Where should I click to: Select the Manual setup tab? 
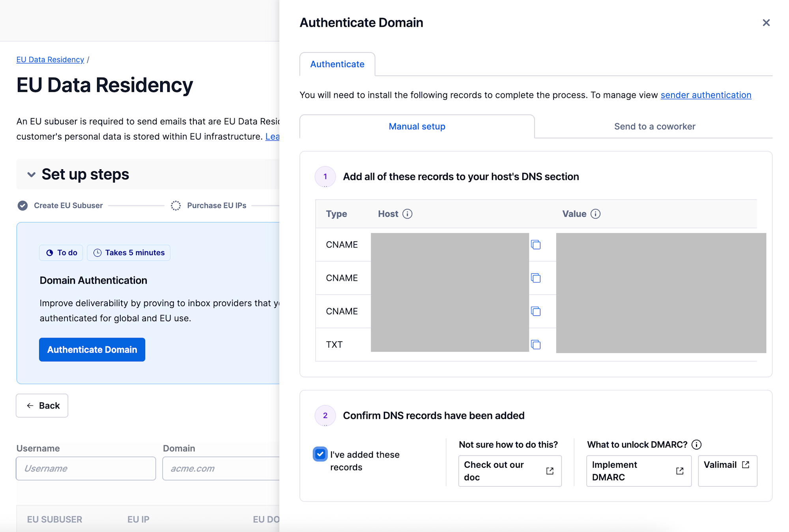coord(417,127)
